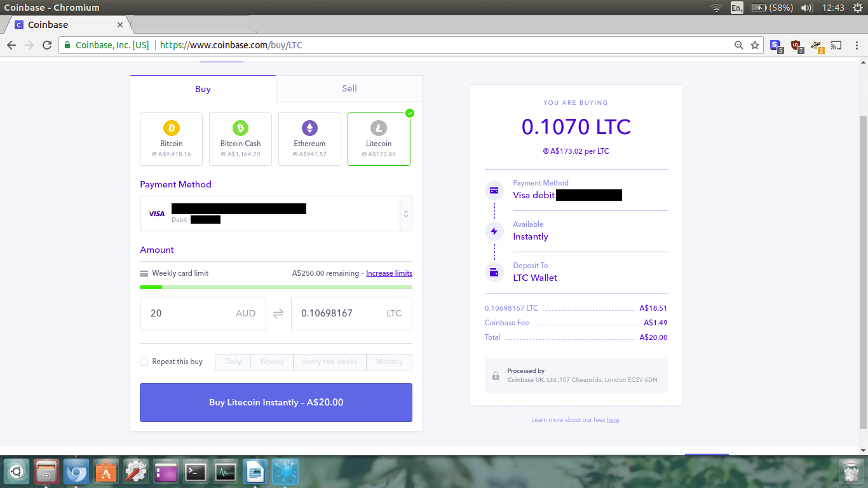Select the Coinbase browser tab
The width and height of the screenshot is (868, 488).
(x=67, y=25)
